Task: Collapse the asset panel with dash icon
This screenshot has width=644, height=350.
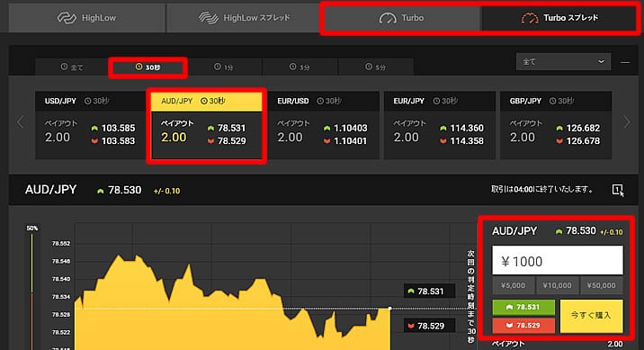Action: click(625, 62)
